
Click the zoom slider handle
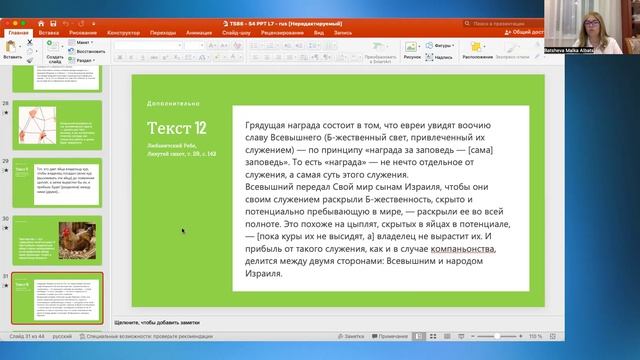(x=497, y=336)
